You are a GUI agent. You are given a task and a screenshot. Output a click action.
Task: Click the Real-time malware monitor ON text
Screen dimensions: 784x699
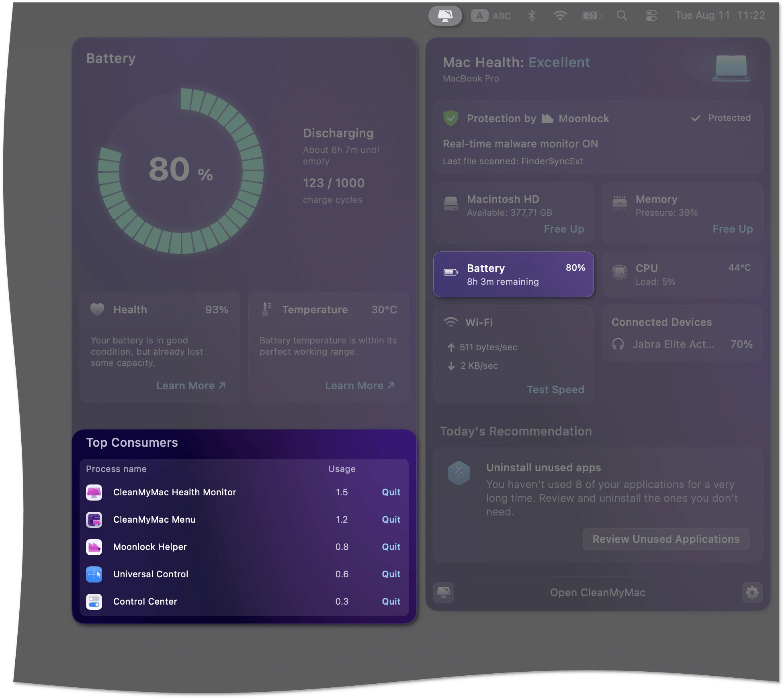coord(520,144)
